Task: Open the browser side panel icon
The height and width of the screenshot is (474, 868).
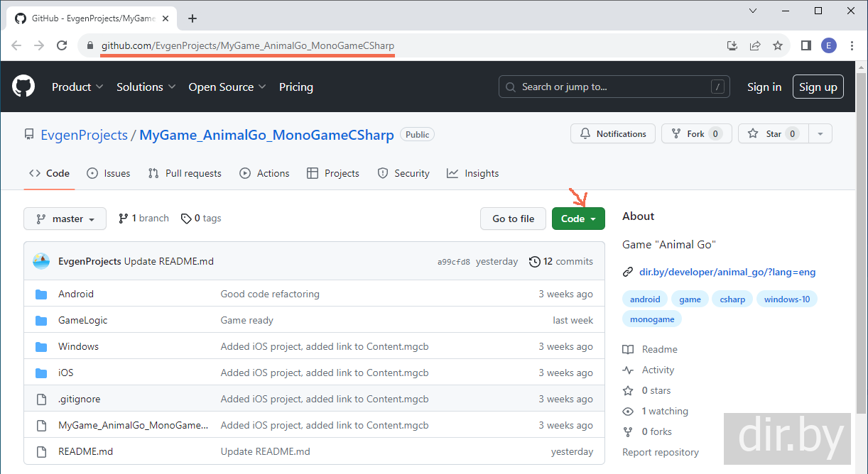Action: tap(805, 45)
